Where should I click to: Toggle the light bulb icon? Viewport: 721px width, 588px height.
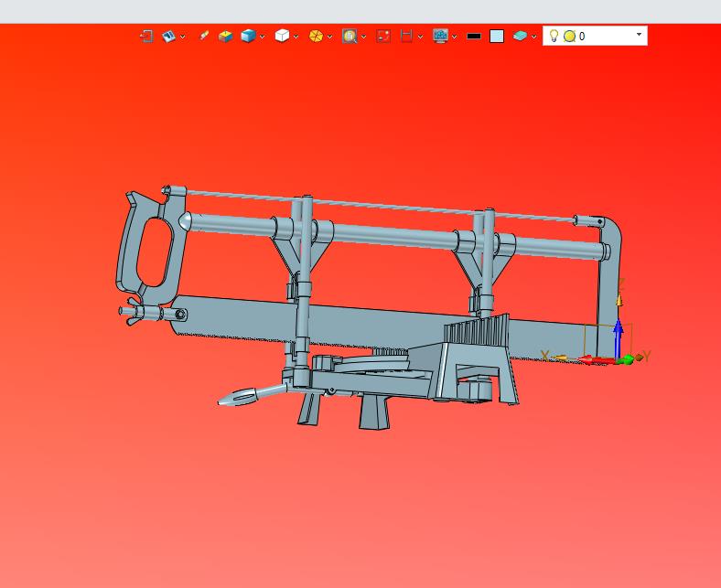click(x=554, y=36)
